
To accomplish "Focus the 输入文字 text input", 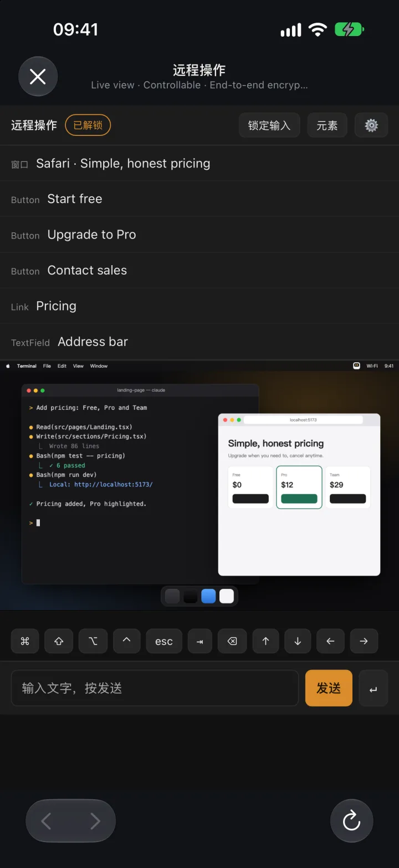I will 155,688.
